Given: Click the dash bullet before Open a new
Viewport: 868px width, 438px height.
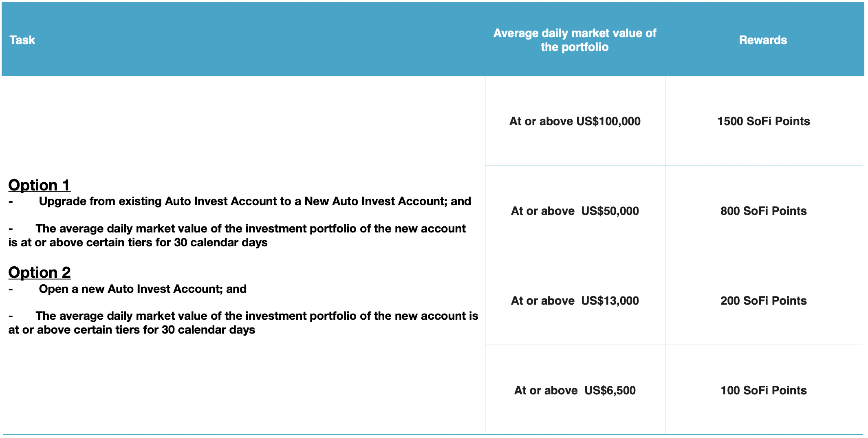Looking at the screenshot, I should [x=11, y=289].
